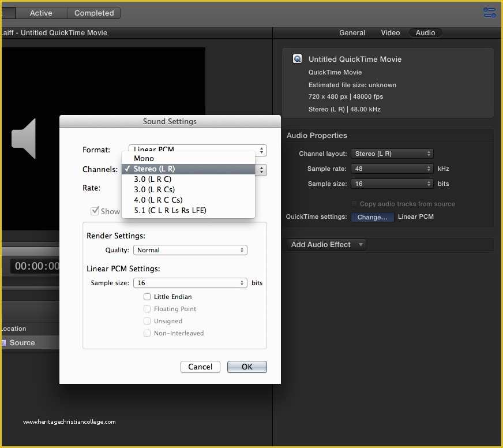Select the Audio inspector tab
Viewport: 503px width, 448px height.
coord(425,33)
